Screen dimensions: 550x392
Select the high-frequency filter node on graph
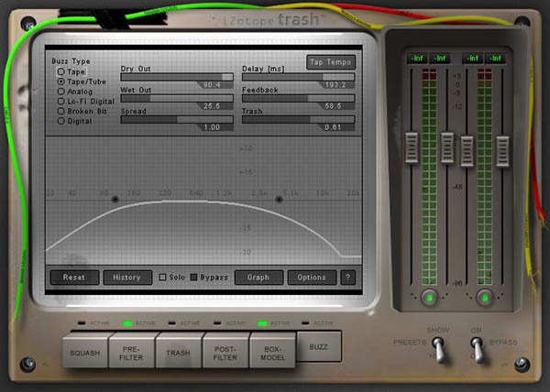[279, 200]
